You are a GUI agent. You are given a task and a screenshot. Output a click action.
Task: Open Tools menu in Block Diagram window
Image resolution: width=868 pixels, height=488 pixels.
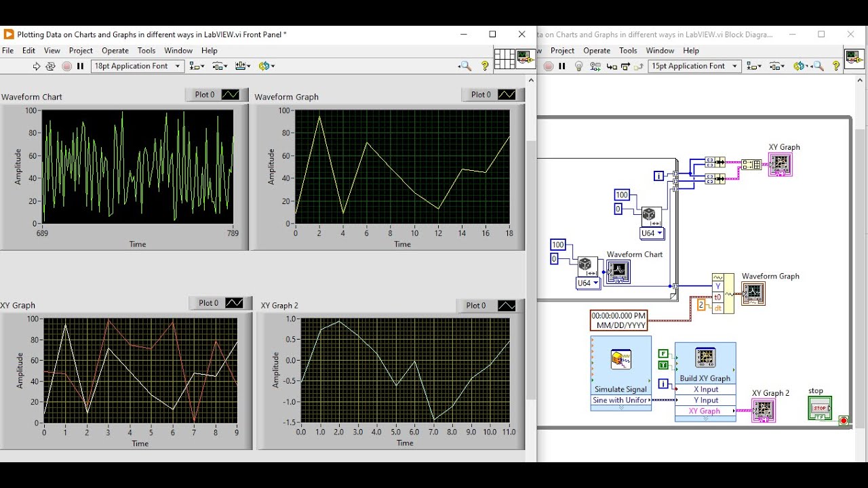pos(629,51)
